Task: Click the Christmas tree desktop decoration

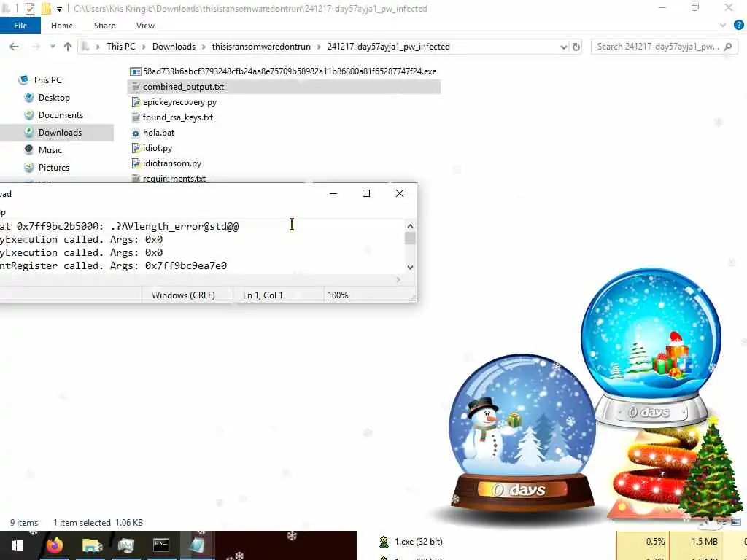Action: 711,469
